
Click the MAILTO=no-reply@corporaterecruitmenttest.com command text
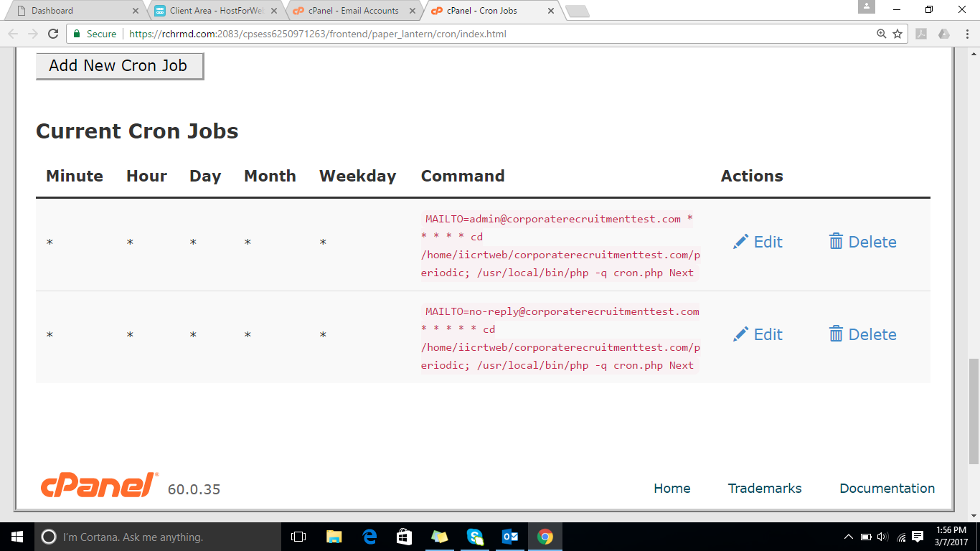tap(562, 311)
